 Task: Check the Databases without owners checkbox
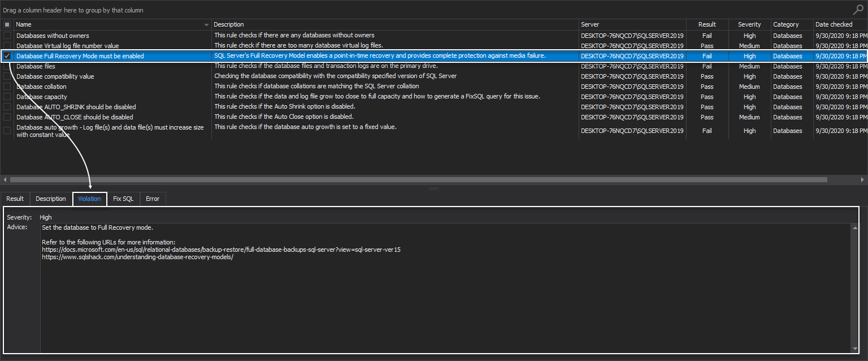[x=7, y=35]
